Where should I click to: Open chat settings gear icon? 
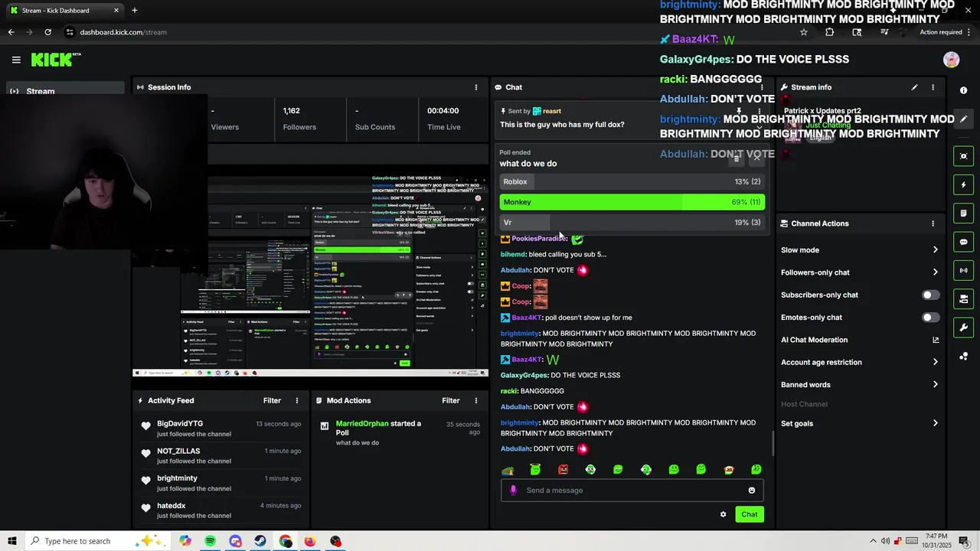point(723,514)
